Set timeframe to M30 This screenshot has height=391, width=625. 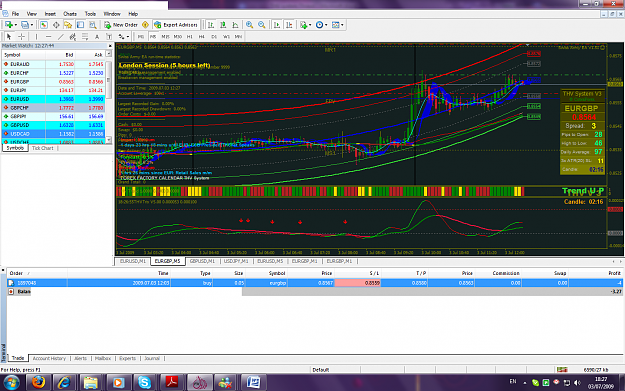(x=178, y=37)
